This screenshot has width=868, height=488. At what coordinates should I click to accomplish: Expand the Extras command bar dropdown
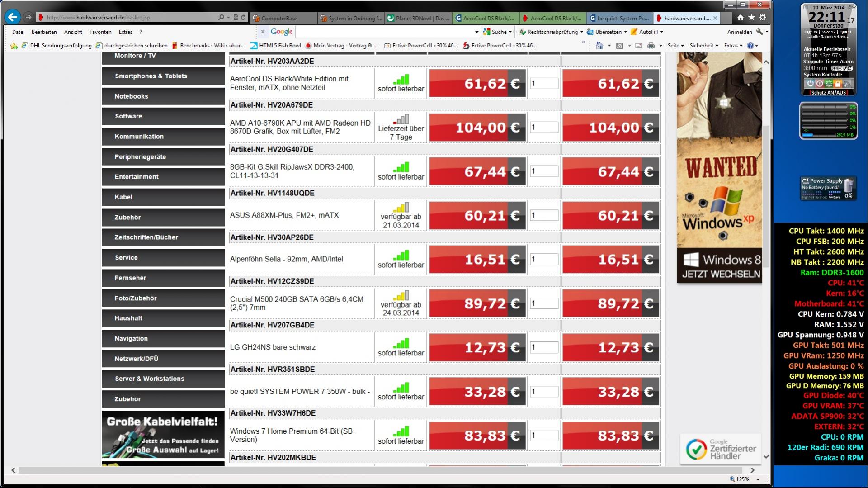click(733, 46)
